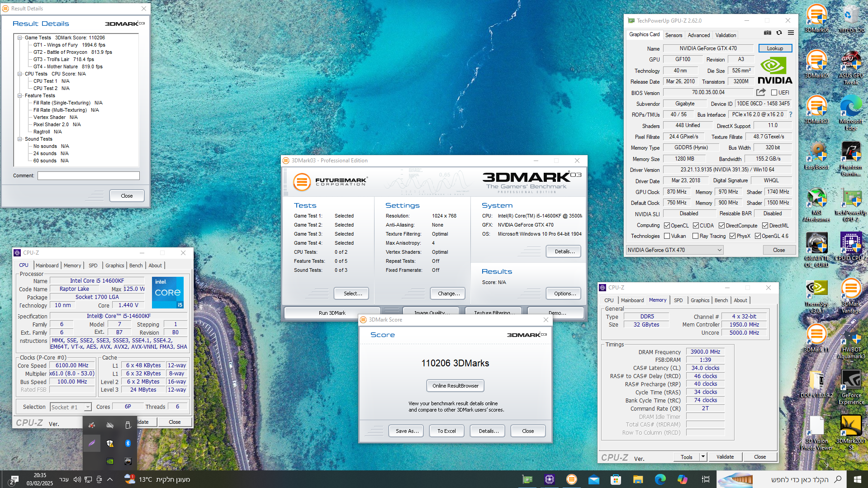Viewport: 868px width, 488px height.
Task: Open the CPUID CPU-Z desktop shortcut
Action: [x=851, y=247]
